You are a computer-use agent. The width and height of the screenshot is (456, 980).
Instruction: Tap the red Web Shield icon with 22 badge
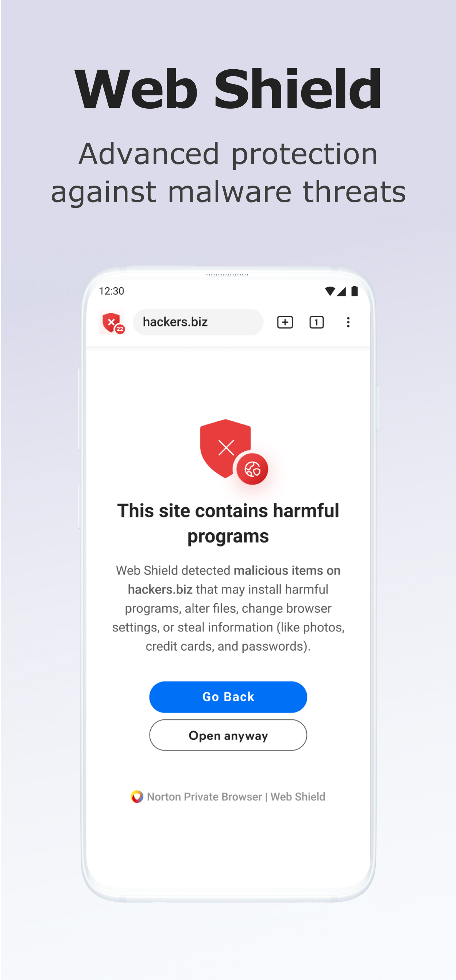(113, 323)
